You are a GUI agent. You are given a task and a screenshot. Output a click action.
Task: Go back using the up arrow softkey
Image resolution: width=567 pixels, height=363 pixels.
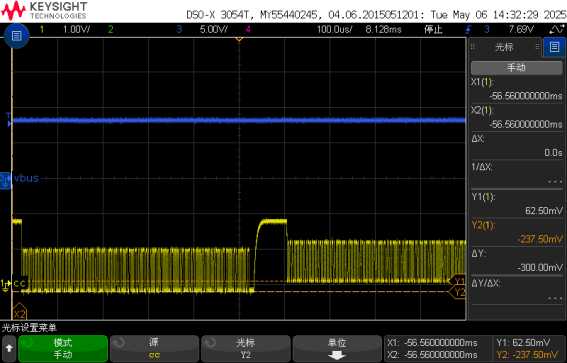pos(9,349)
